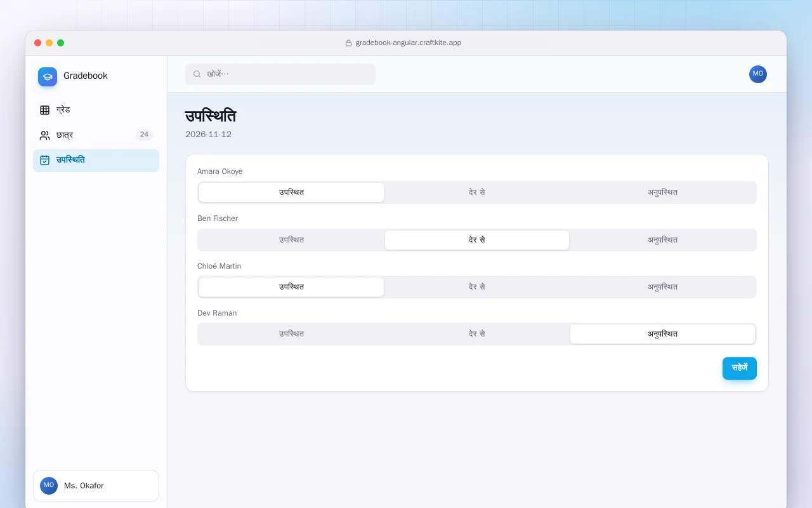This screenshot has height=508, width=812.
Task: Set Ben Fischer to अनुपस्थित
Action: (662, 240)
